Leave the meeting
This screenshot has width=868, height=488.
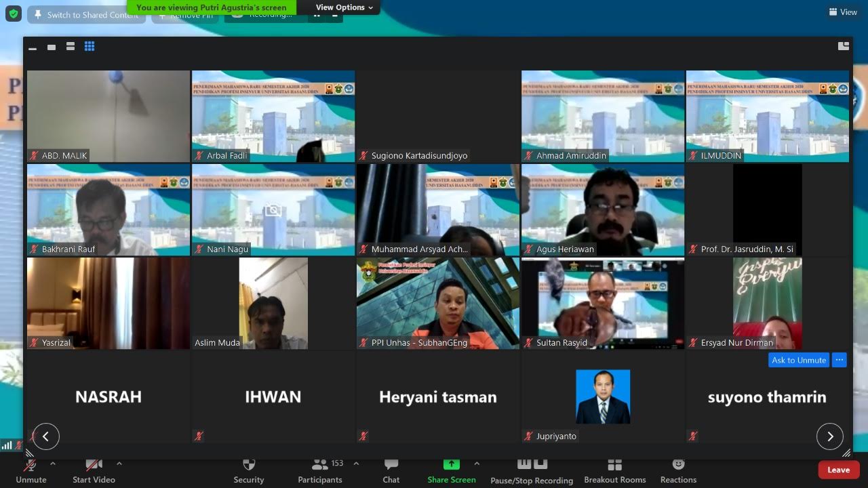[x=838, y=470]
